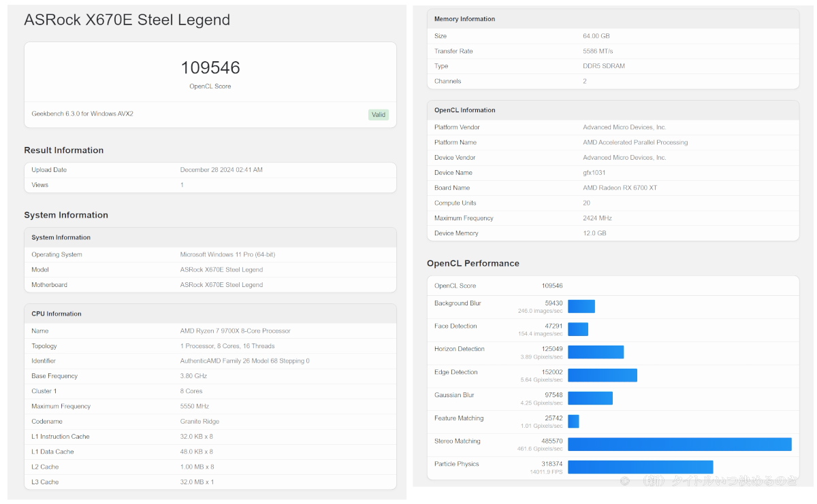Select the '246.0 images/sec' rate text
The height and width of the screenshot is (504, 817).
pos(541,311)
